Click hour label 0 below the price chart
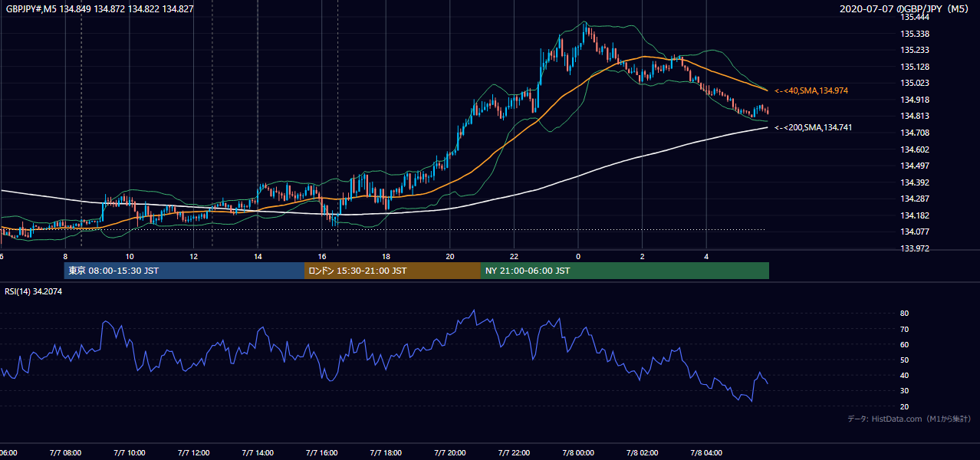The height and width of the screenshot is (460, 980). 579,257
